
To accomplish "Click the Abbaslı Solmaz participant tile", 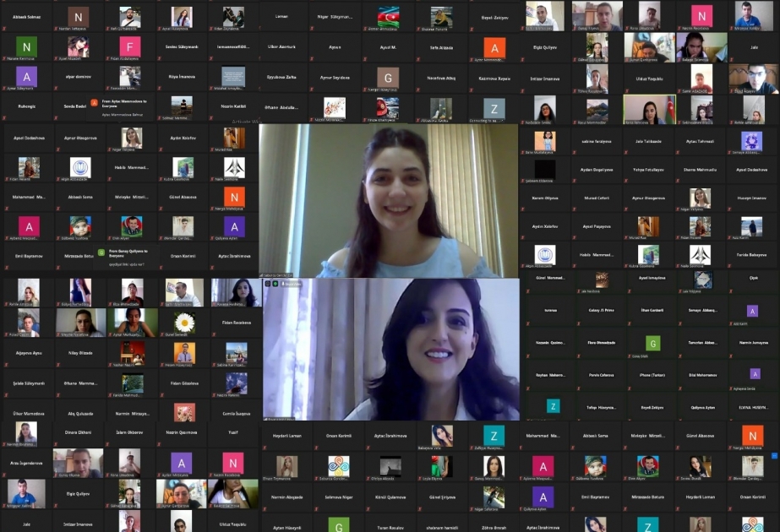I will 26,18.
